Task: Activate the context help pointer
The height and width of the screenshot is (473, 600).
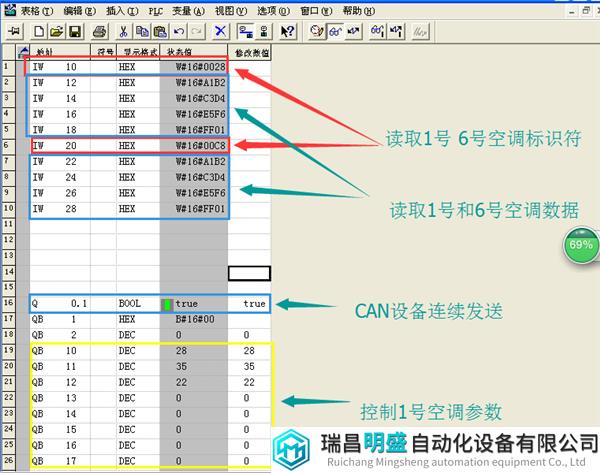Action: tap(287, 31)
